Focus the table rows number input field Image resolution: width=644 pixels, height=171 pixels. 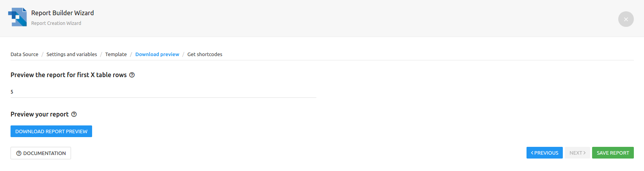(163, 92)
